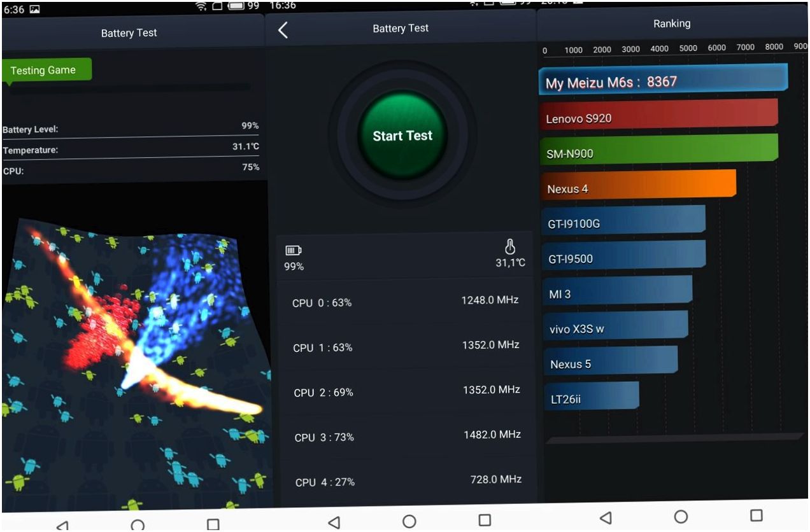
Task: Tap the recents square on the middle screen
Action: (485, 520)
